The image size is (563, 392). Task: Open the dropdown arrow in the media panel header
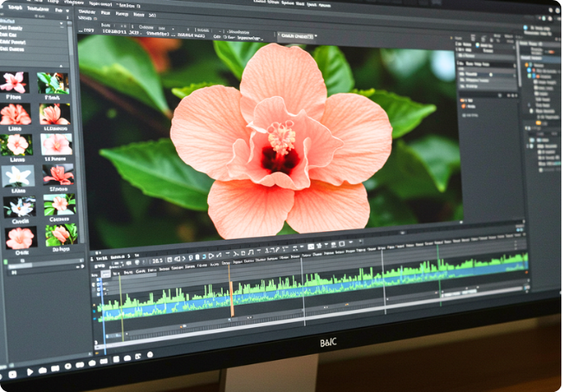click(68, 10)
